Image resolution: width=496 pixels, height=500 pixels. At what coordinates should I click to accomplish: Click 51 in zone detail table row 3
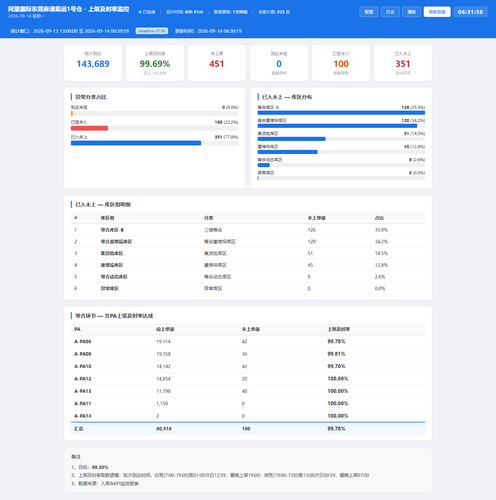pyautogui.click(x=310, y=253)
